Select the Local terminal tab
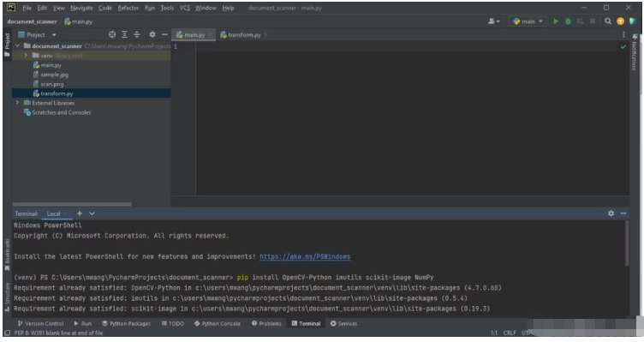The image size is (644, 342). [53, 213]
